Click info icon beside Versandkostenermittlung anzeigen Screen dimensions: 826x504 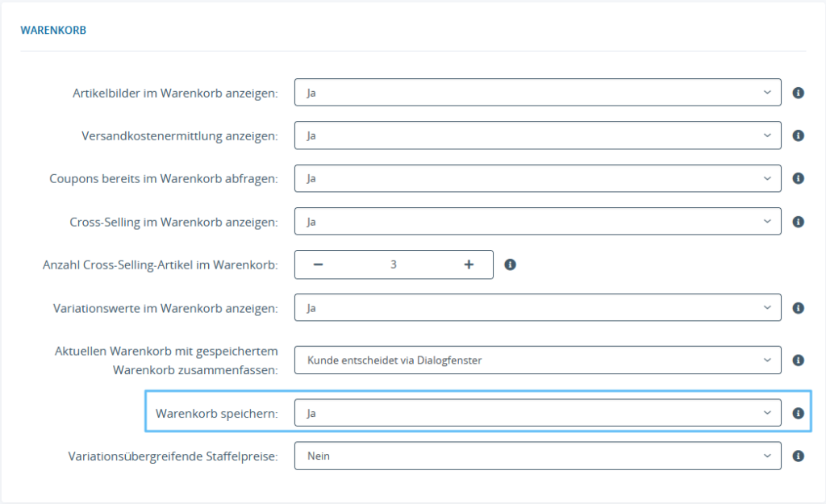pyautogui.click(x=798, y=135)
